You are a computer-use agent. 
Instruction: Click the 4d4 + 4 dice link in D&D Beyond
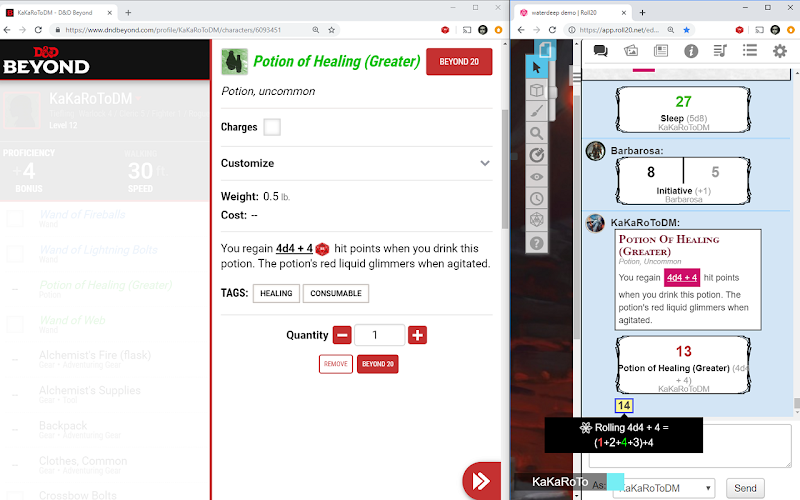pyautogui.click(x=294, y=248)
